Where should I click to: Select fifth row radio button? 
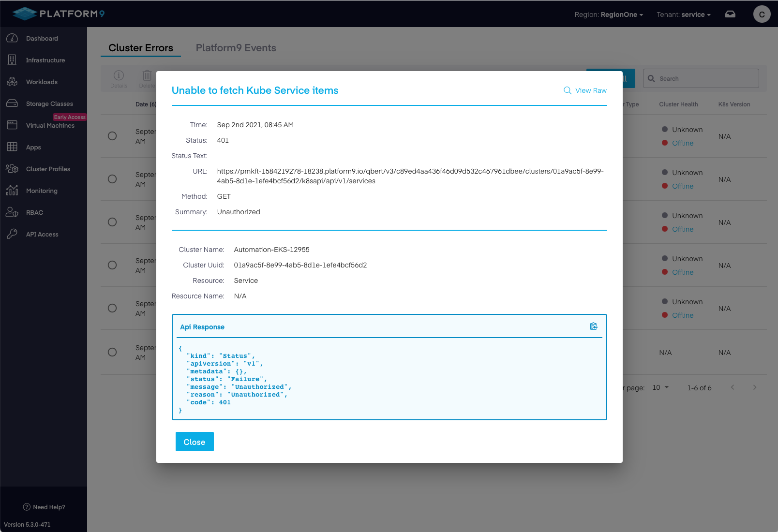tap(112, 308)
